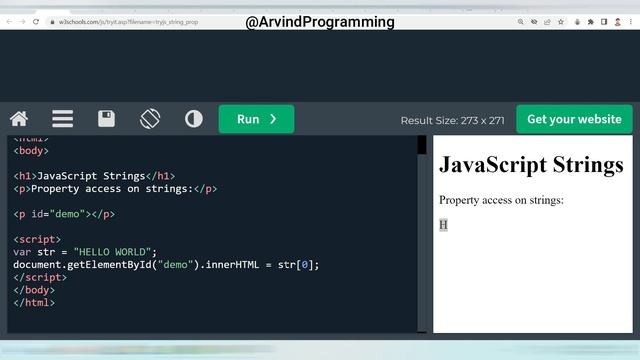Save the code with the floppy disk icon
Screen dimensions: 640x360
[106, 119]
